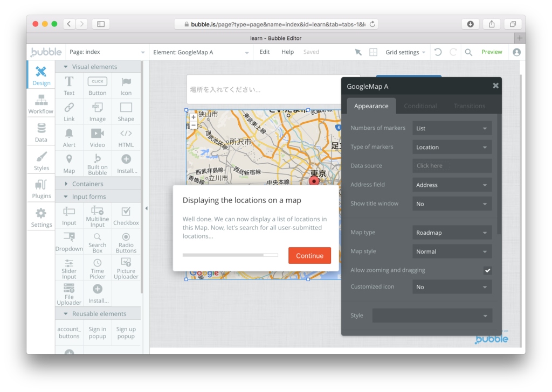Viewport: 552px width, 392px height.
Task: Open Grid settings dropdown
Action: [x=405, y=52]
